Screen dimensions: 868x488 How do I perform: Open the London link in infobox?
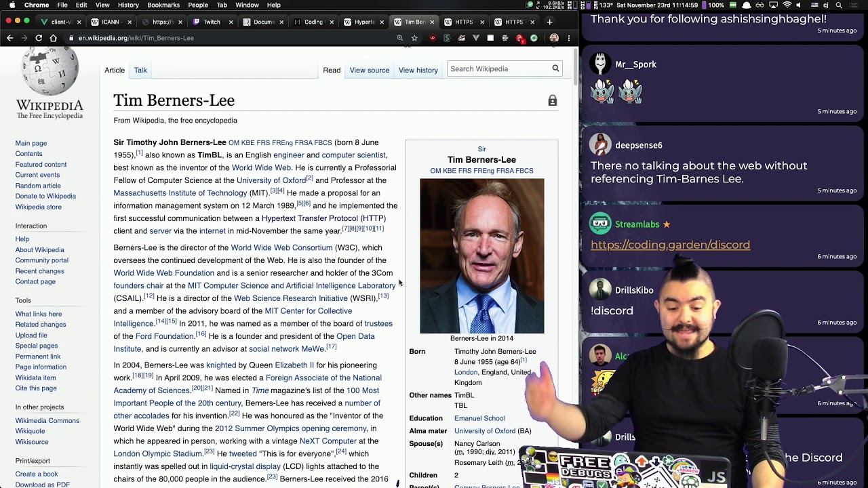[x=466, y=372]
